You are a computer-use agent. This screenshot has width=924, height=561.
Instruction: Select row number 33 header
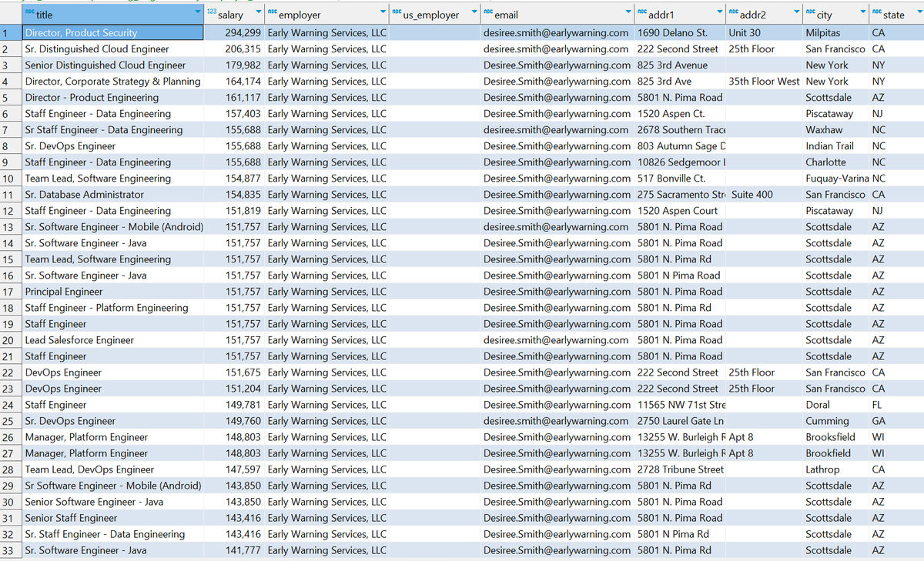11,550
